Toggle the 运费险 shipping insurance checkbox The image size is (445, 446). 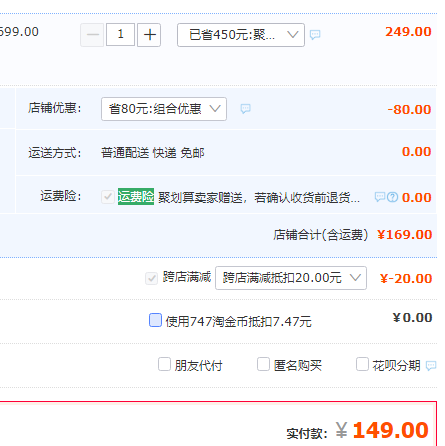[x=108, y=197]
